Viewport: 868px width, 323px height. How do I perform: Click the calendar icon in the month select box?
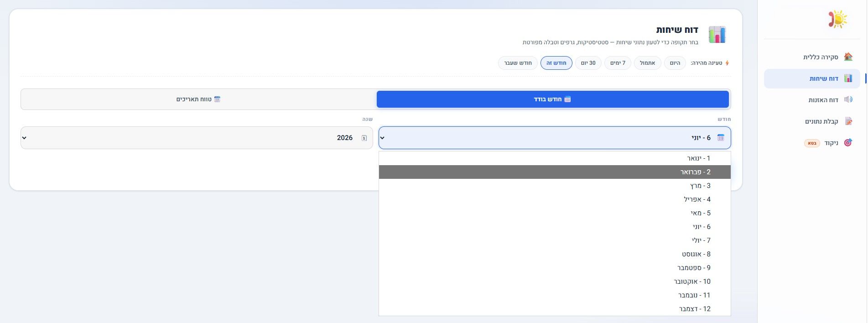(x=721, y=138)
